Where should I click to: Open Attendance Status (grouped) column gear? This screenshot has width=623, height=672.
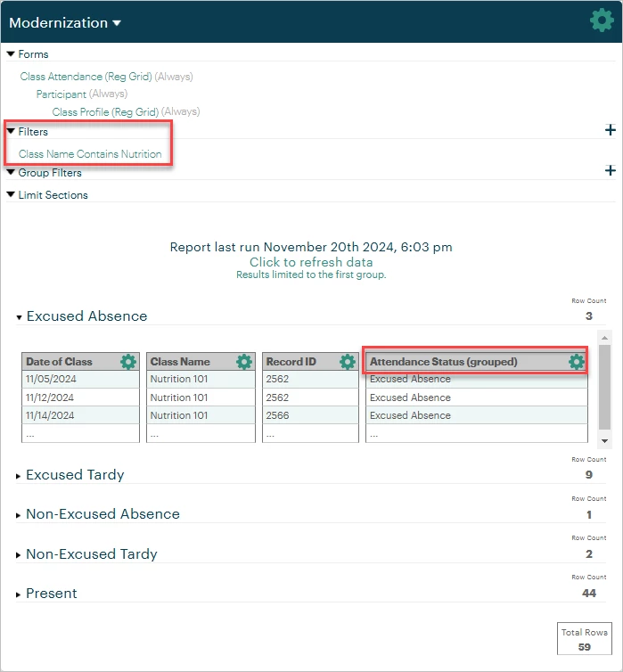coord(577,362)
